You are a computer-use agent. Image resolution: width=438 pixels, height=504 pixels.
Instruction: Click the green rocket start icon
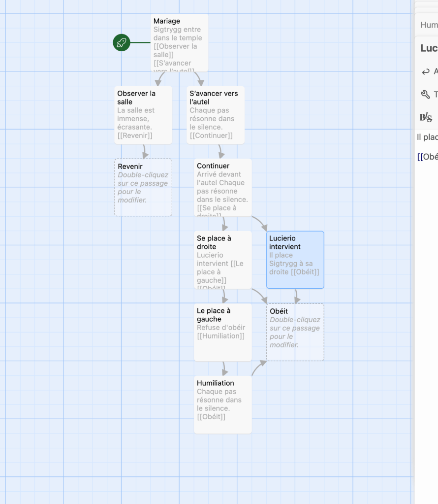click(122, 42)
